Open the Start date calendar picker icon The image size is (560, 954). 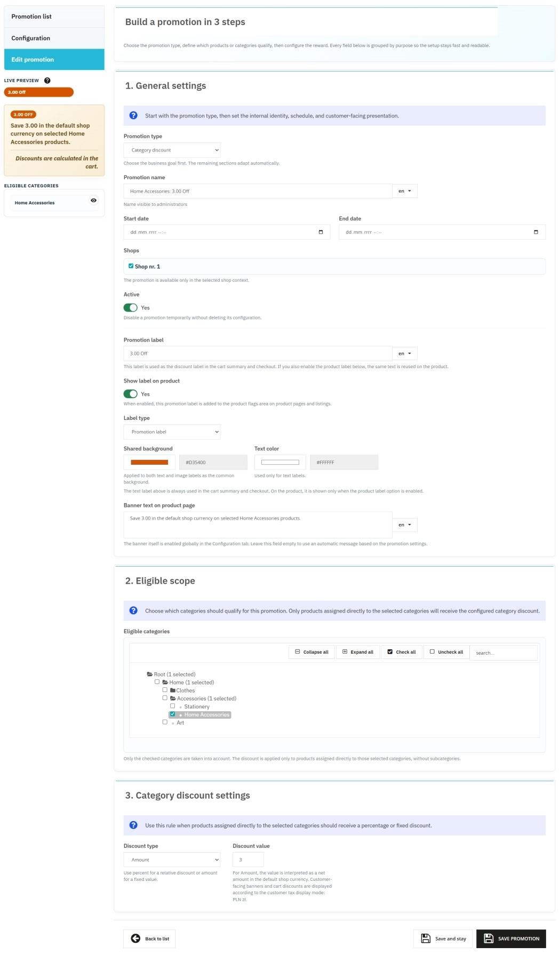click(x=321, y=232)
